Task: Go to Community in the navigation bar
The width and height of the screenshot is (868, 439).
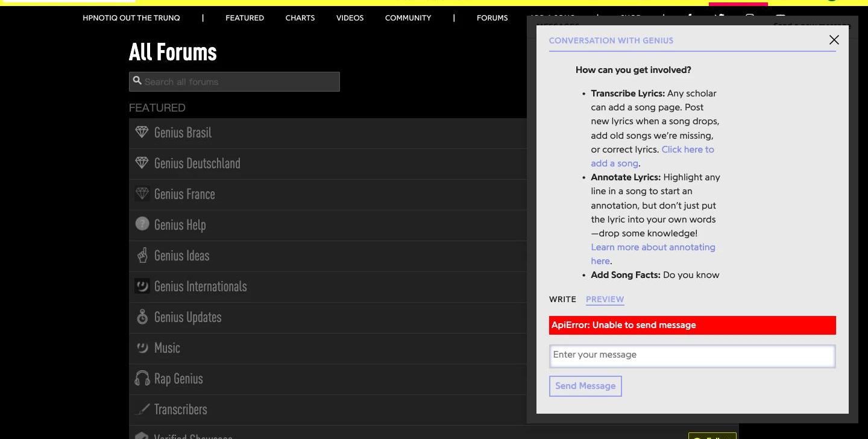Action: [408, 18]
